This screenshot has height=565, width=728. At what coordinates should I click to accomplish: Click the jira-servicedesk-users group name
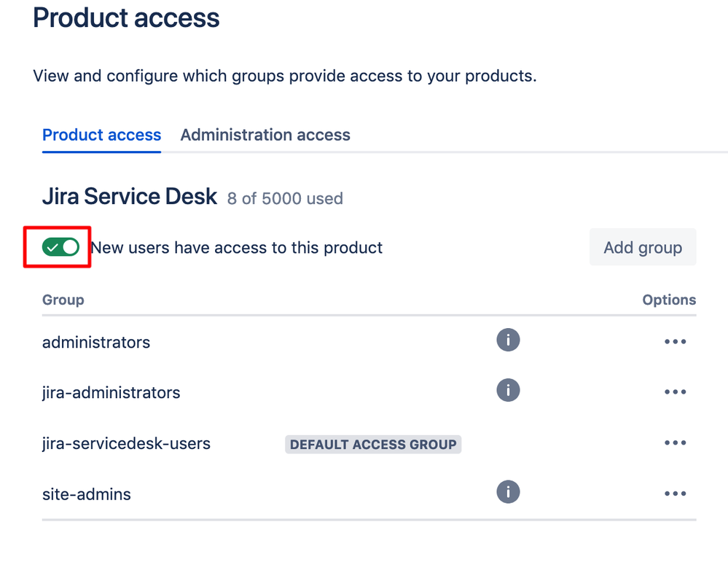(x=126, y=444)
